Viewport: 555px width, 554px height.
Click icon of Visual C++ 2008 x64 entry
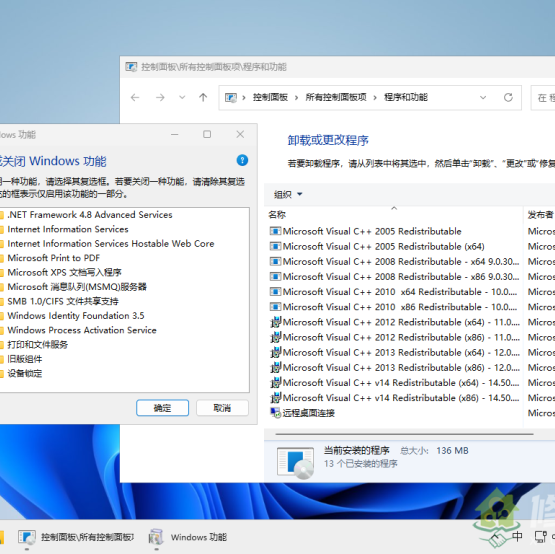[x=275, y=262]
